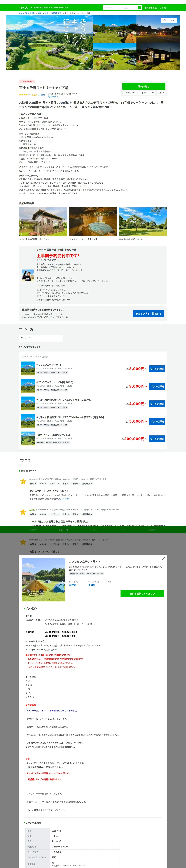
Task: Open the ログイン link
Action: tap(163, 8)
